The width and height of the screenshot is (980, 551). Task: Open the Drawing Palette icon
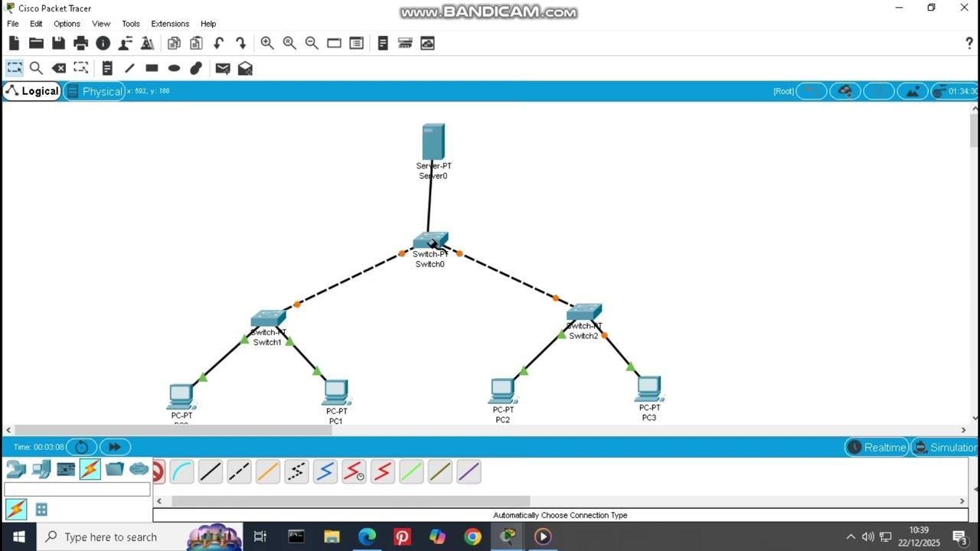tap(334, 44)
